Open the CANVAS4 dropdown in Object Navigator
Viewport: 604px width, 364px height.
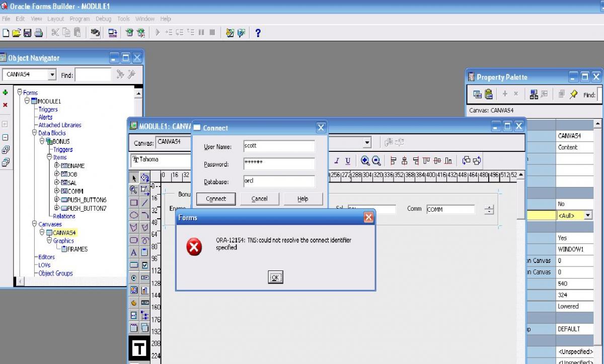click(x=52, y=75)
